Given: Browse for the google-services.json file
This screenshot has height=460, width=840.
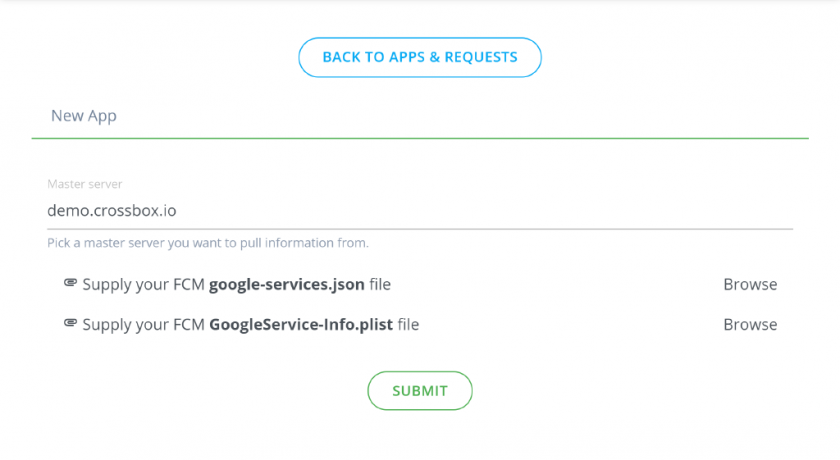Looking at the screenshot, I should tap(750, 284).
